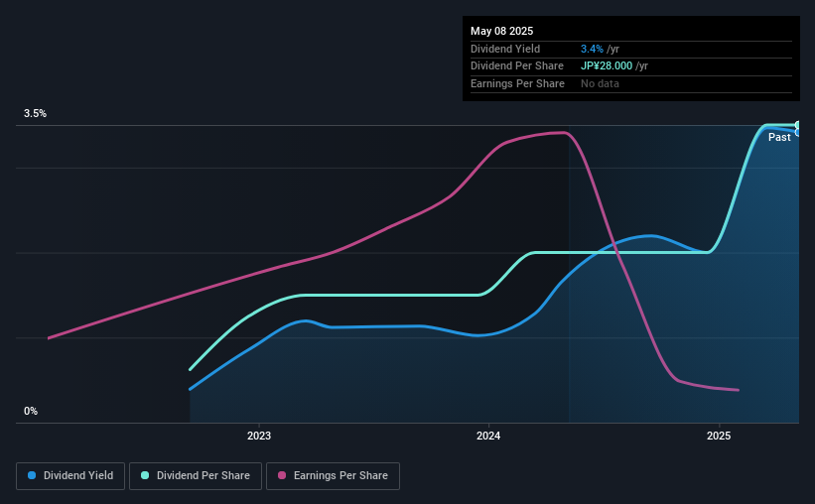Select the 2023 x-axis label
The image size is (815, 504).
259,436
